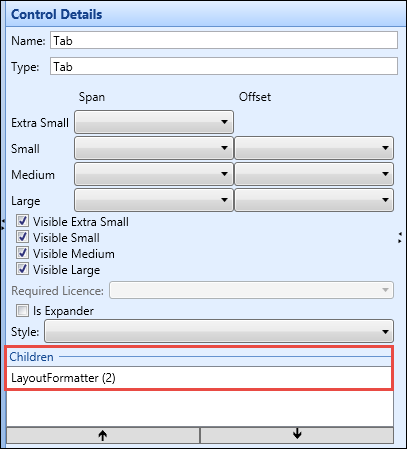
Task: Enable the Is Expander checkbox
Action: pyautogui.click(x=22, y=310)
